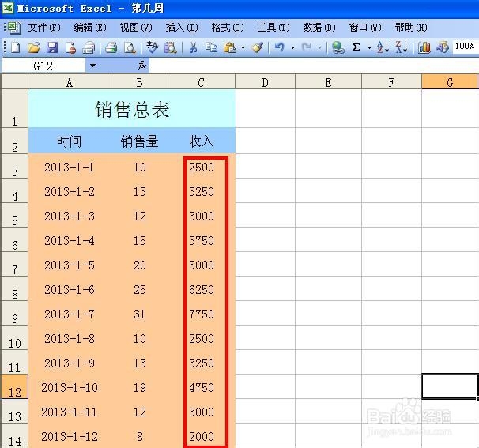
Task: Cut selection with scissors icon
Action: [193, 47]
